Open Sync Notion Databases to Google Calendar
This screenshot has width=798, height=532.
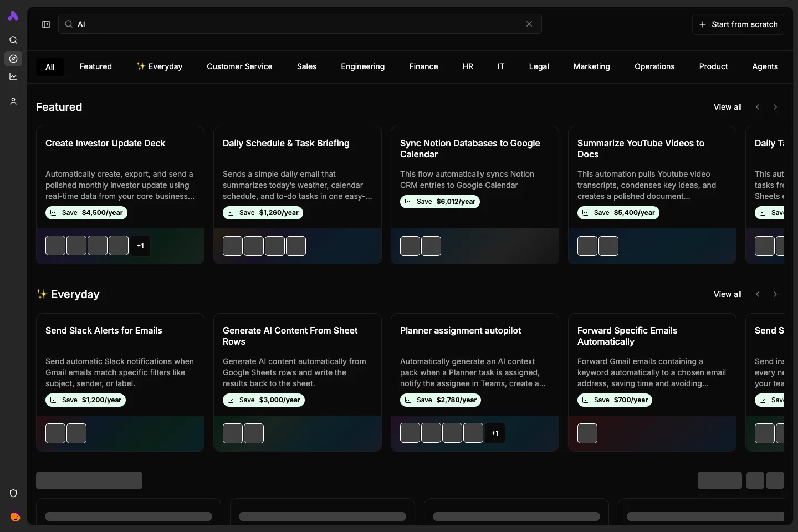(475, 195)
